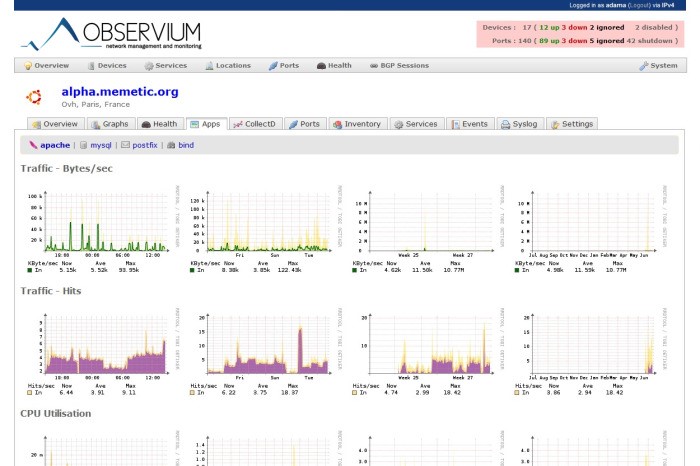Open the Devices menu

(x=105, y=66)
